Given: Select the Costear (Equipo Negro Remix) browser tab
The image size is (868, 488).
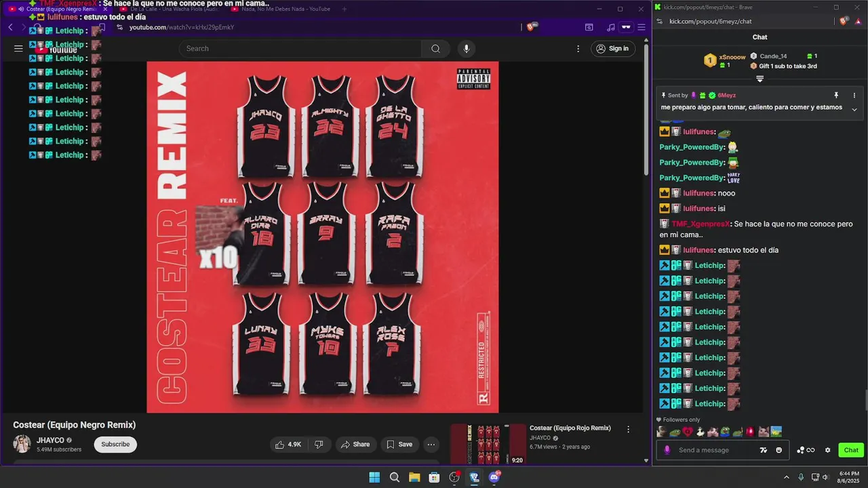Looking at the screenshot, I should pyautogui.click(x=58, y=9).
